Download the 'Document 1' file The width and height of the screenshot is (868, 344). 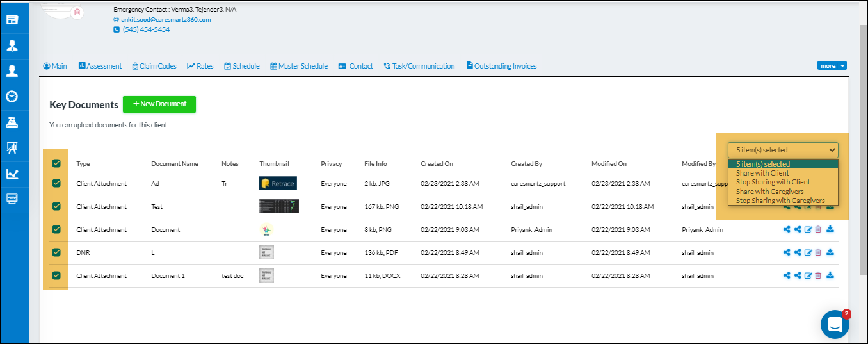[x=830, y=275]
